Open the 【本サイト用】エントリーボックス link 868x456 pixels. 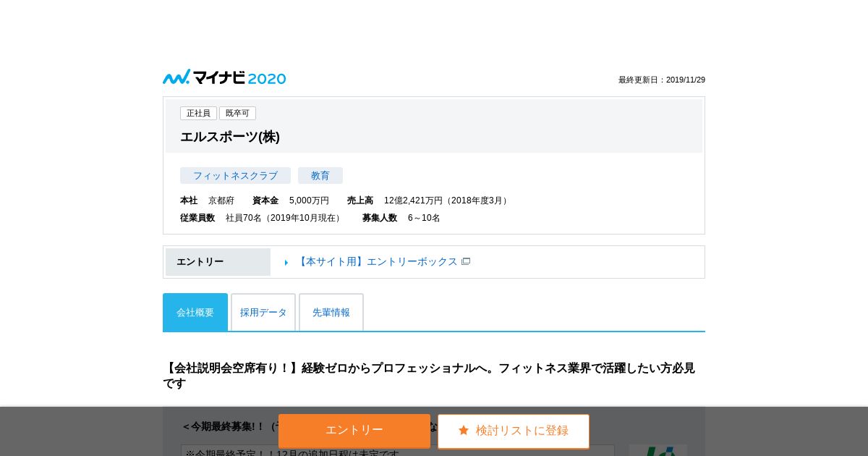tap(377, 261)
